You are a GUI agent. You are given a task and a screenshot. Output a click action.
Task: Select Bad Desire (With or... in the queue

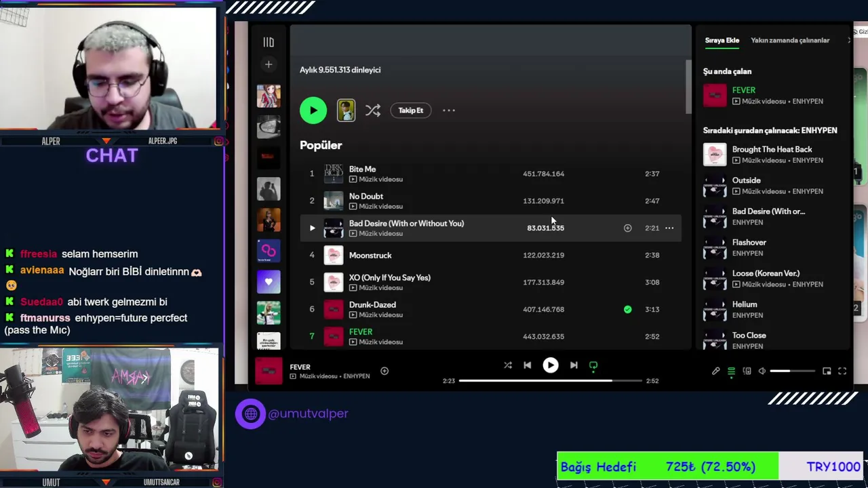point(768,211)
